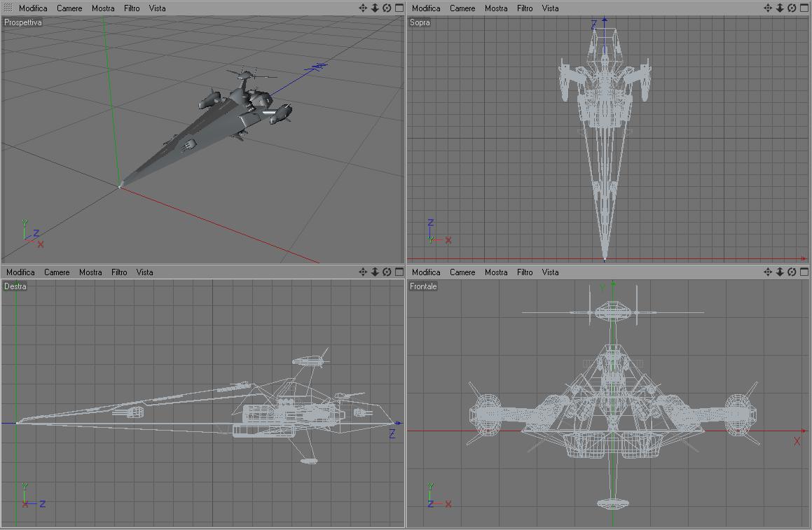Click move camera icon in Prospettiva viewport
The image size is (812, 530).
tap(362, 8)
